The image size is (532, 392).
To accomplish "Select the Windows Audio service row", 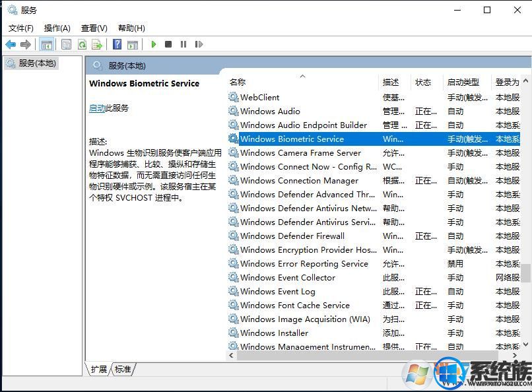I will tap(374, 112).
